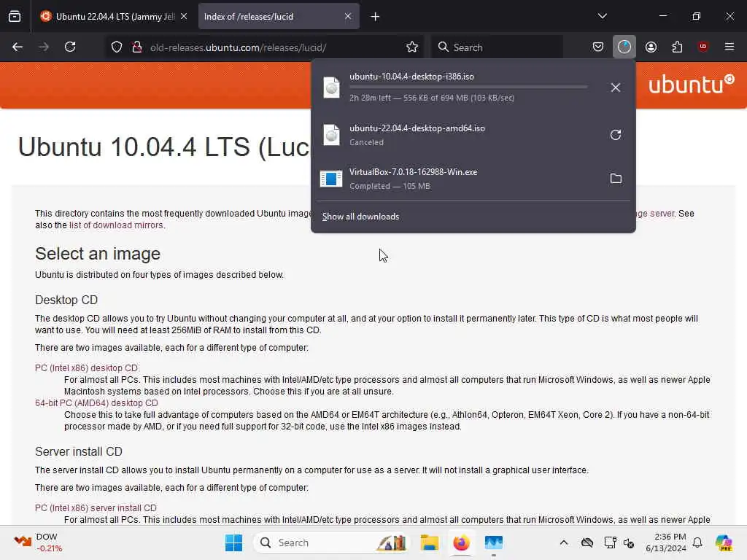Click the ubuntu-22.04.4-desktop-amd64.iso file icon
747x560 pixels.
tap(331, 135)
